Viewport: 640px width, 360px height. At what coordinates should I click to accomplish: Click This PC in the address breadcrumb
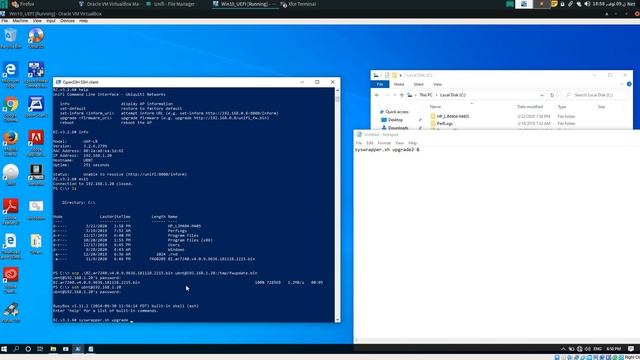(x=426, y=95)
